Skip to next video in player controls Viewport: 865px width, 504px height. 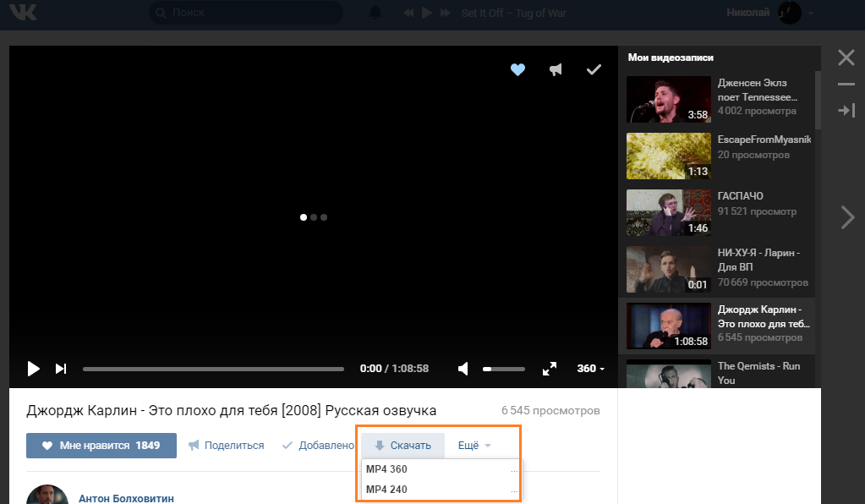[61, 369]
